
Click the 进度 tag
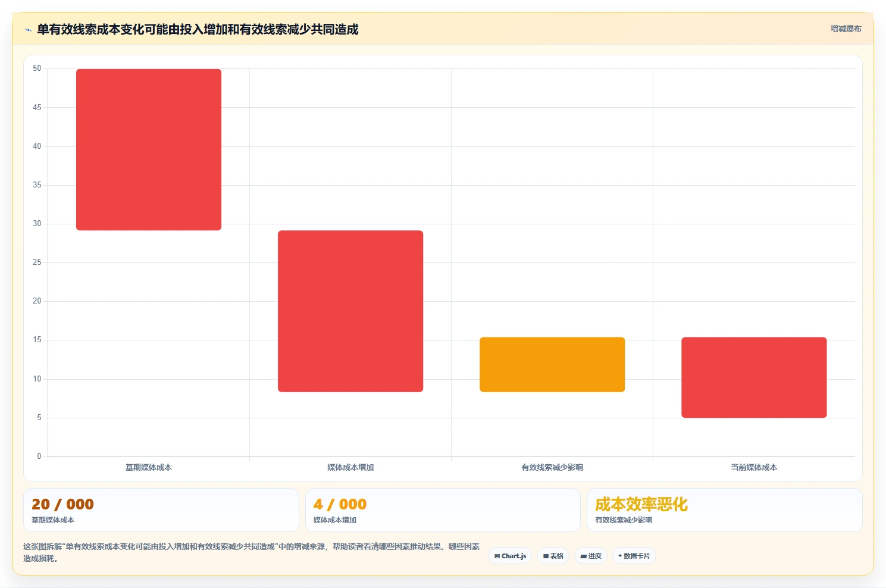tap(591, 556)
